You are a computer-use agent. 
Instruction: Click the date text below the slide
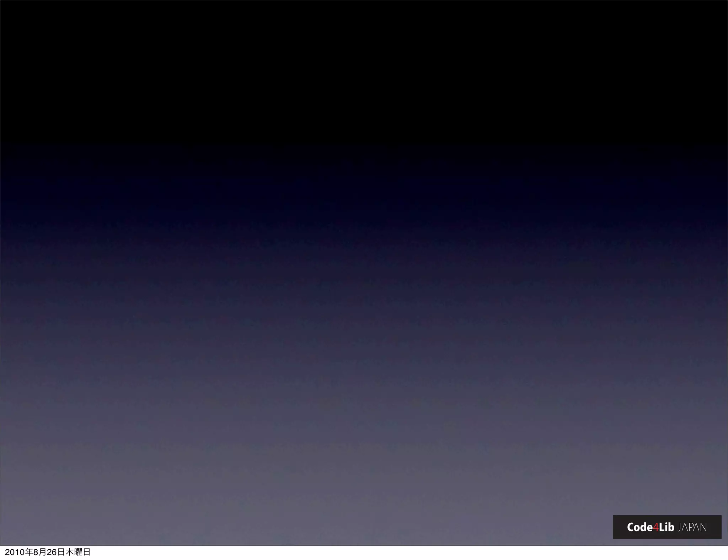coord(48,552)
